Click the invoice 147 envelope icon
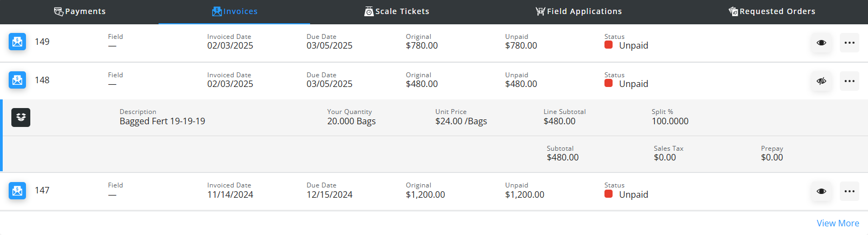 (x=17, y=190)
